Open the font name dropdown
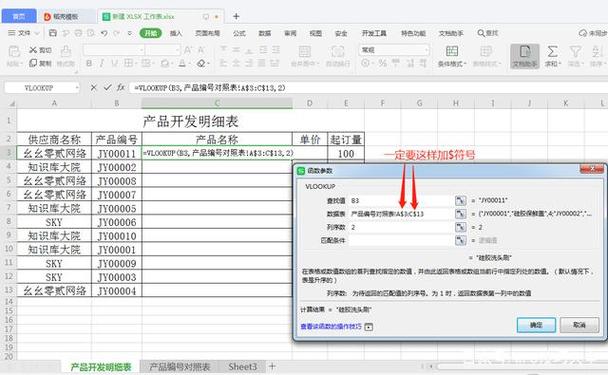The width and height of the screenshot is (608, 375). [141, 50]
